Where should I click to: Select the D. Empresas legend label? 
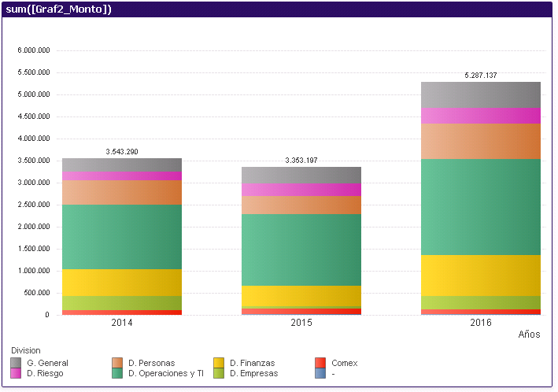tap(253, 373)
